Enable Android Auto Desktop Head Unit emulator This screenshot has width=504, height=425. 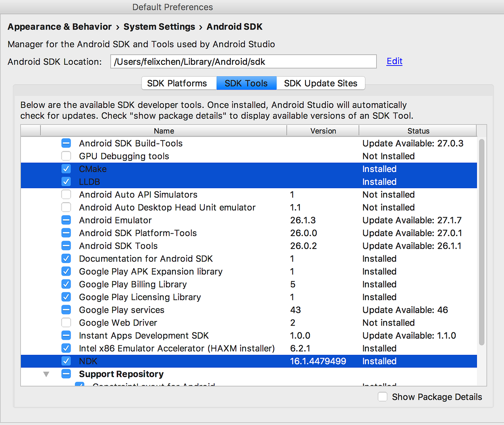66,207
